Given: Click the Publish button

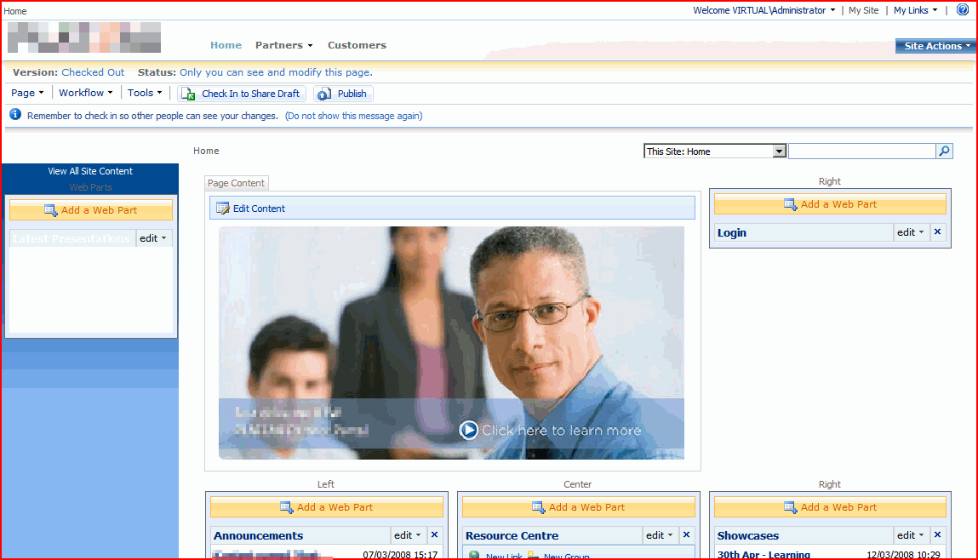Looking at the screenshot, I should coord(343,94).
